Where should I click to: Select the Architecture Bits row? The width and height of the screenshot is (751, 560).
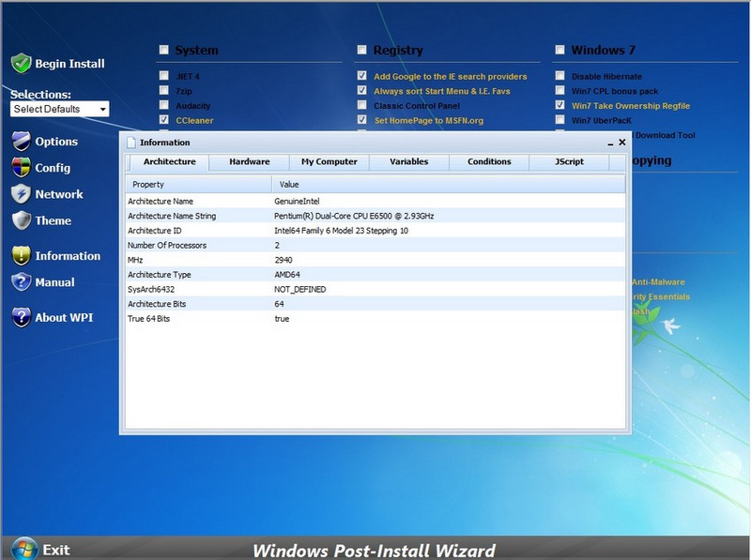(375, 304)
